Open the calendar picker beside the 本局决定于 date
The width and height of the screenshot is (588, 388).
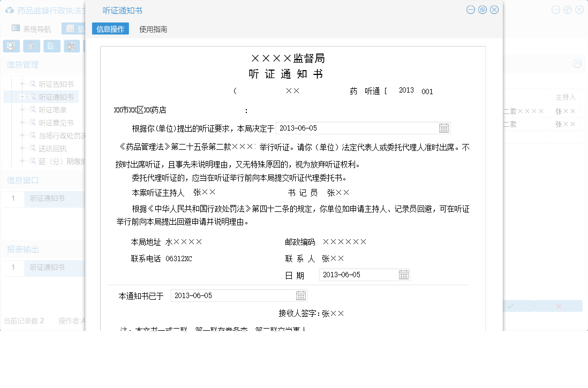pyautogui.click(x=444, y=128)
